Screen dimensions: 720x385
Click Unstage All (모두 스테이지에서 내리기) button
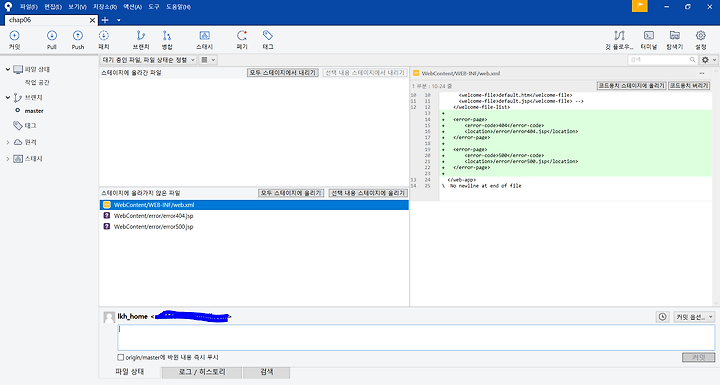[282, 73]
